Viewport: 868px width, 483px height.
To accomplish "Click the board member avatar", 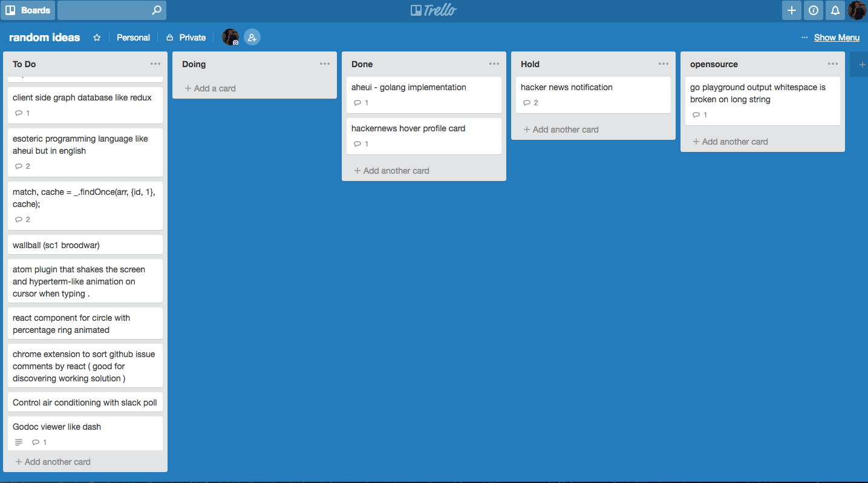I will 230,37.
